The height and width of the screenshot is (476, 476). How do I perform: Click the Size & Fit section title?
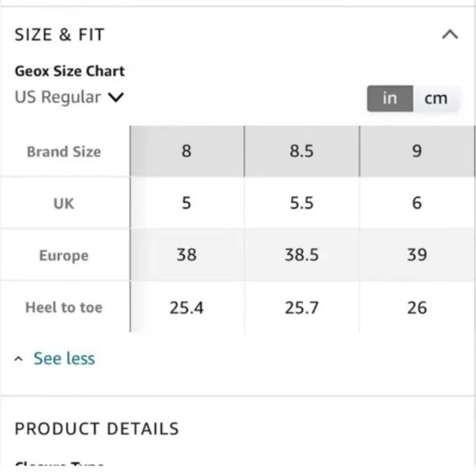point(59,34)
